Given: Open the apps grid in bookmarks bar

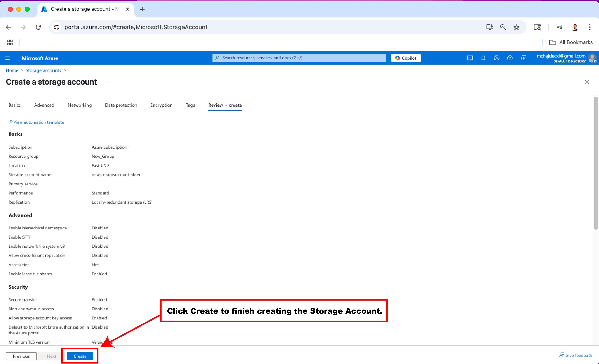Looking at the screenshot, I should pyautogui.click(x=10, y=42).
